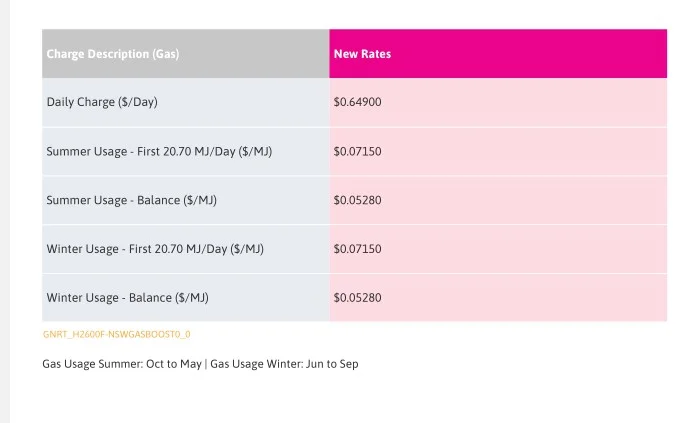
Task: Select the Daily Charge ($/Day) row label
Action: 102,102
